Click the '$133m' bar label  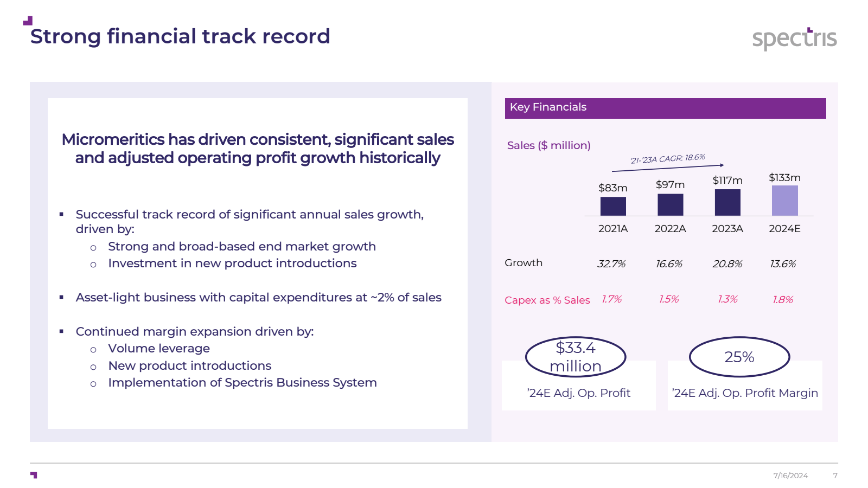coord(785,178)
